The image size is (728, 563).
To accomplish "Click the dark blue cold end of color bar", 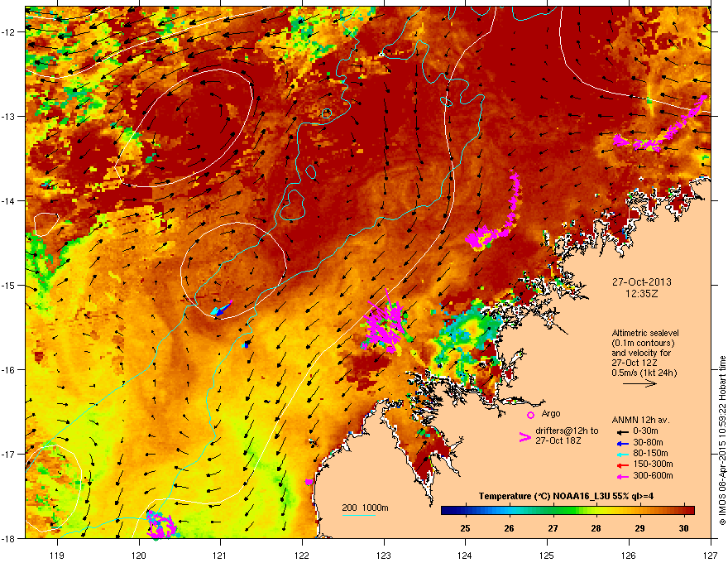I will [447, 511].
